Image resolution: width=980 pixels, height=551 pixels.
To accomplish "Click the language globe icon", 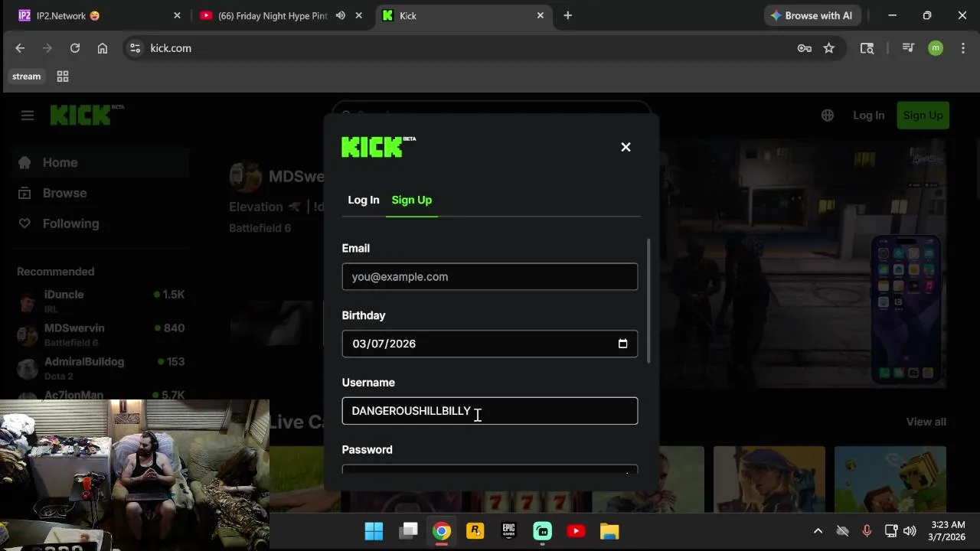I will [828, 116].
